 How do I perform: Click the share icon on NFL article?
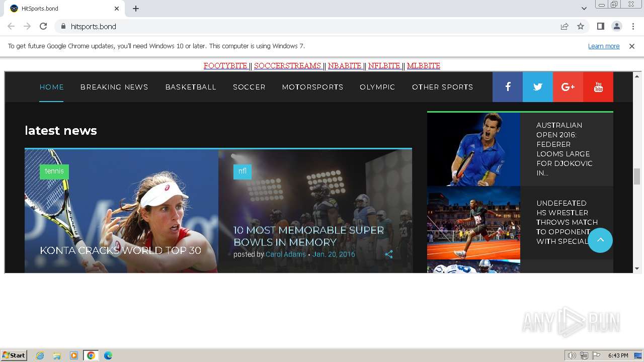(389, 254)
